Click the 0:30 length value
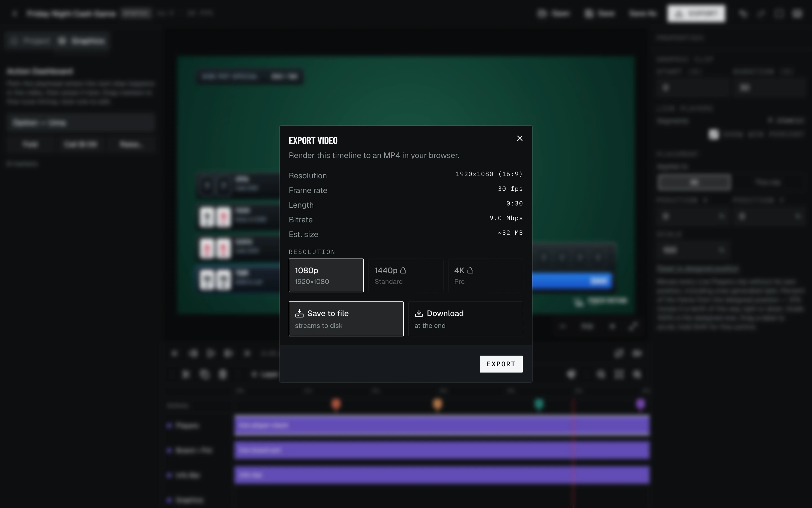 514,203
